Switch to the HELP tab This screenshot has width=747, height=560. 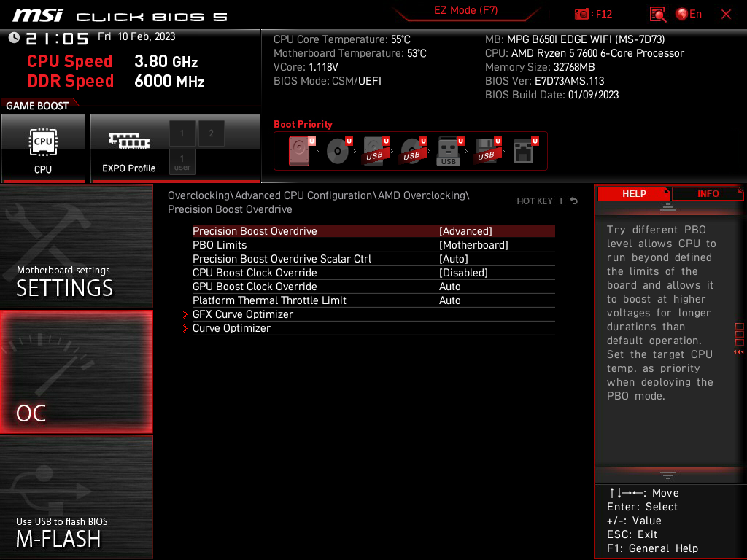point(634,194)
